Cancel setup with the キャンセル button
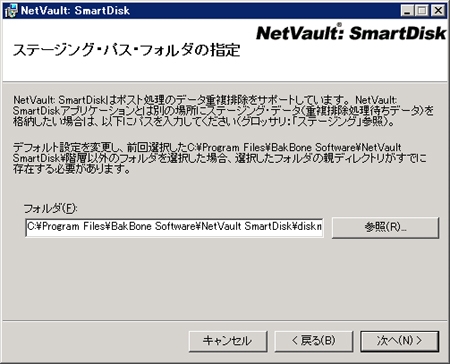Screen dimensions: 450x364 pyautogui.click(x=228, y=341)
